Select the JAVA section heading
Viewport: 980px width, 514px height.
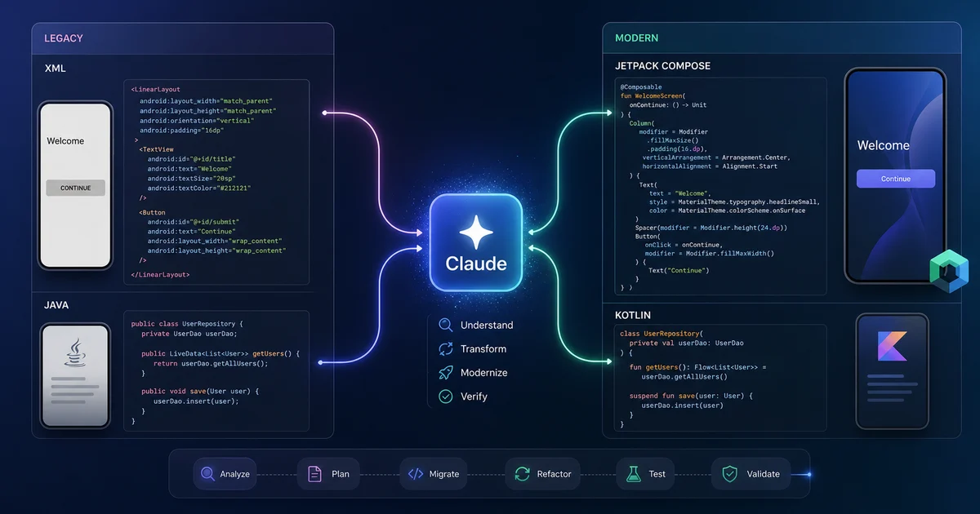coord(57,304)
